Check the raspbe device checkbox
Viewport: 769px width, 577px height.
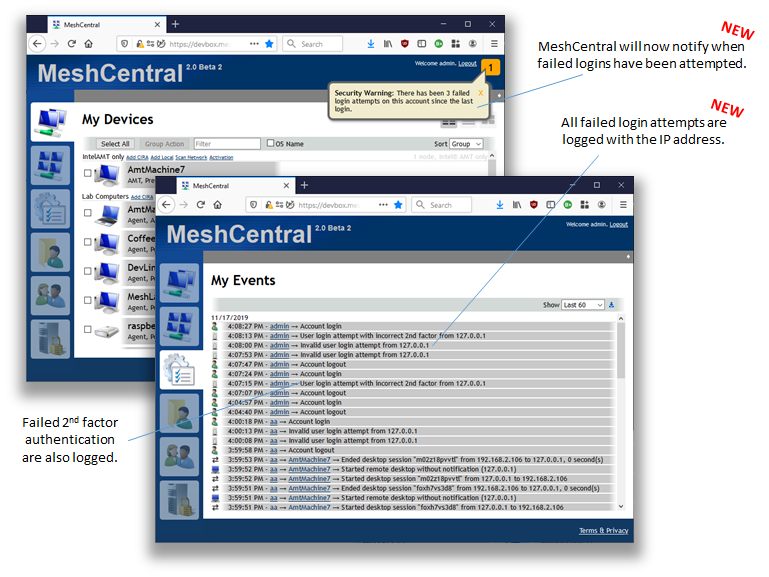pos(87,329)
